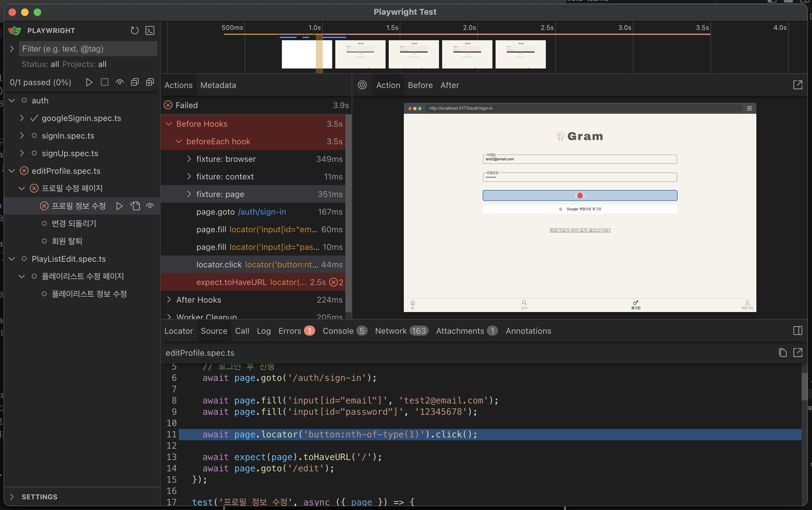Click the pick locator target icon
The image size is (812, 510).
[362, 85]
